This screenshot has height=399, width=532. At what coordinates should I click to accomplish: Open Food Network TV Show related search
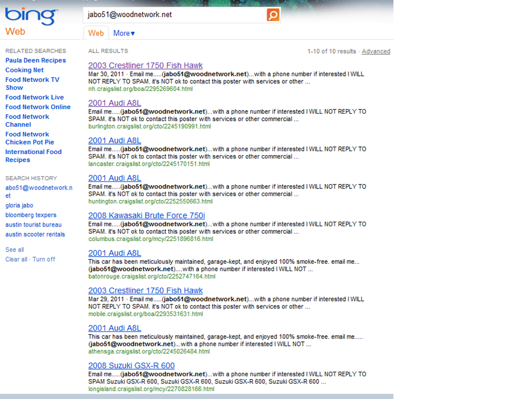tap(32, 84)
